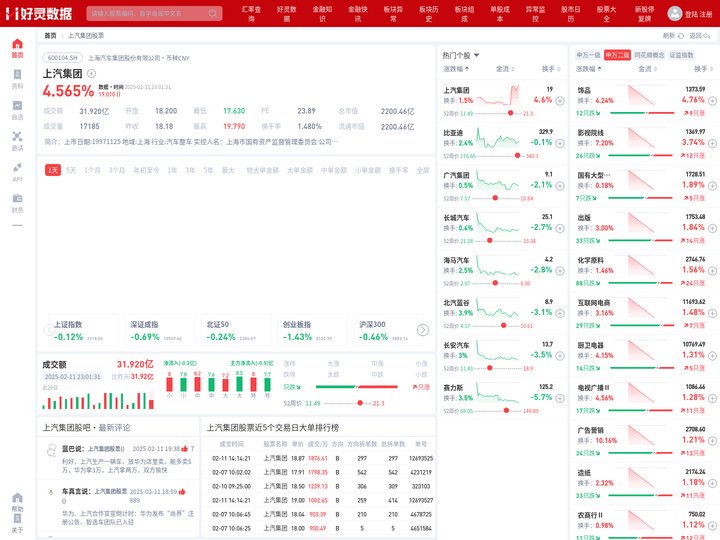Click the plus icon on the 海马汽车 row

[560, 271]
